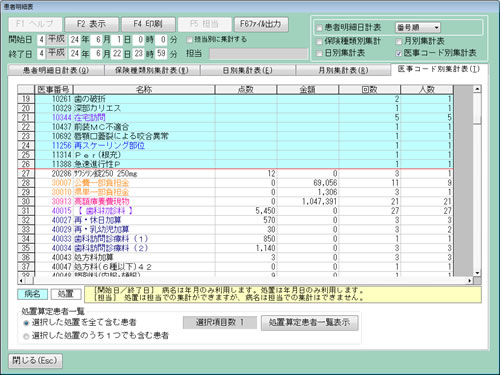Click the 金額 column header
The height and width of the screenshot is (375, 500).
(308, 89)
